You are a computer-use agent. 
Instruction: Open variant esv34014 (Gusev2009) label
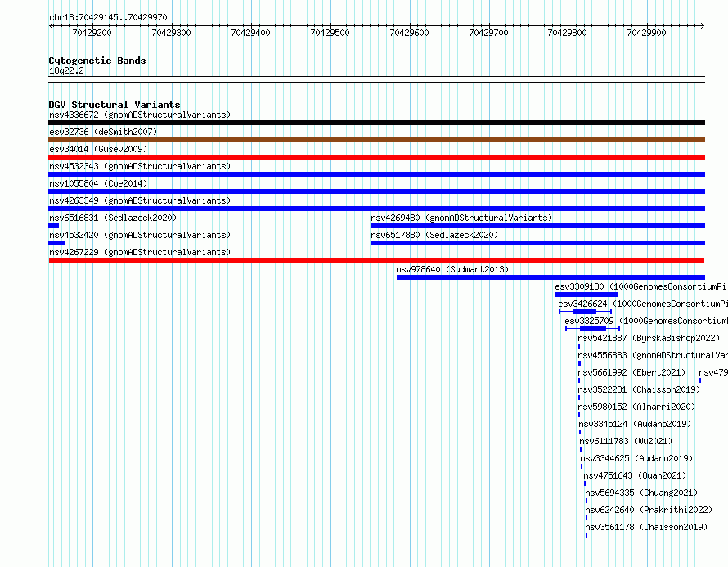click(x=98, y=149)
